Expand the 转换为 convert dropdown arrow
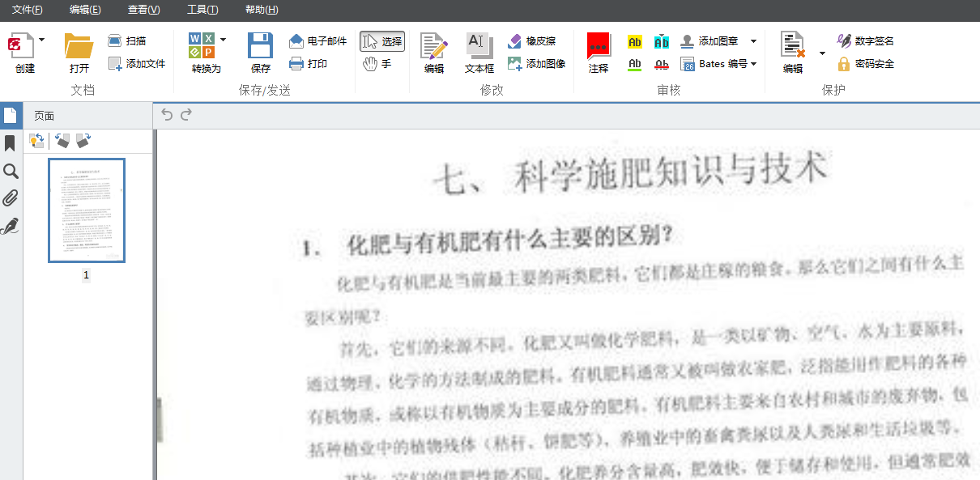Viewport: 980px width, 480px height. point(224,40)
